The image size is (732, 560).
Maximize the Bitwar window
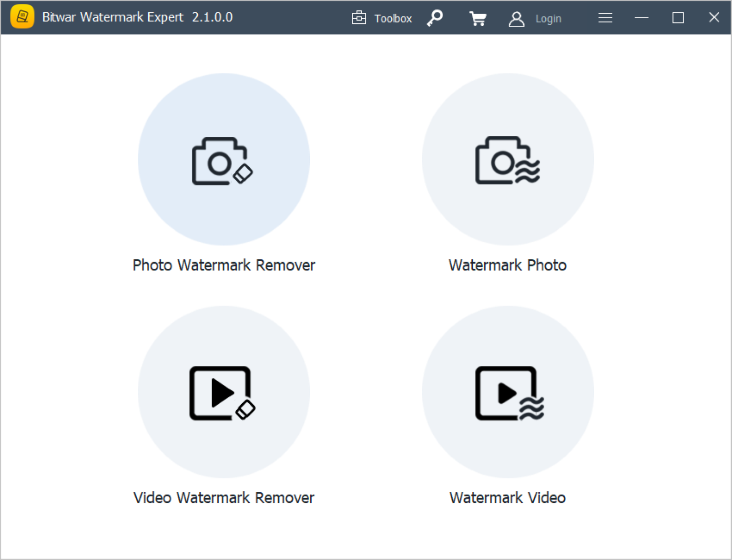click(678, 18)
